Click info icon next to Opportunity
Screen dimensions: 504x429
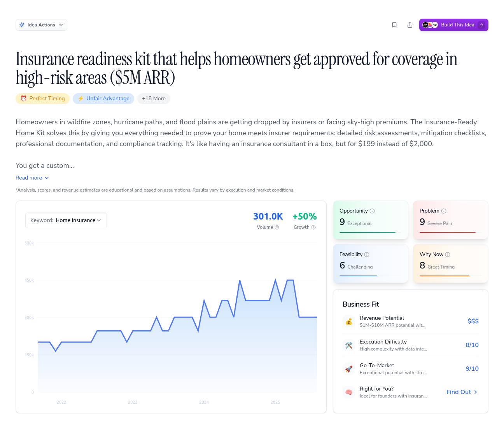372,211
